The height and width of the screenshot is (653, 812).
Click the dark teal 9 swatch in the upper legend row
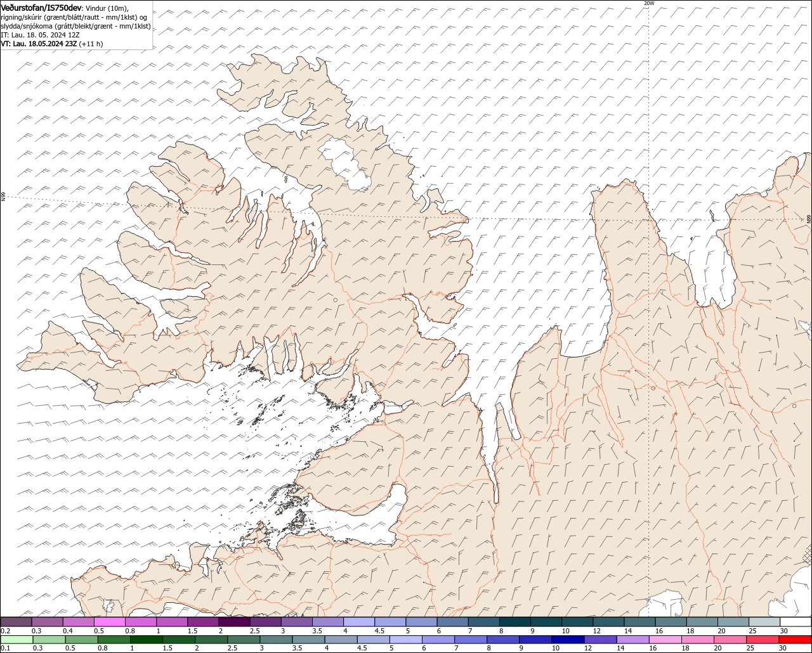546,622
